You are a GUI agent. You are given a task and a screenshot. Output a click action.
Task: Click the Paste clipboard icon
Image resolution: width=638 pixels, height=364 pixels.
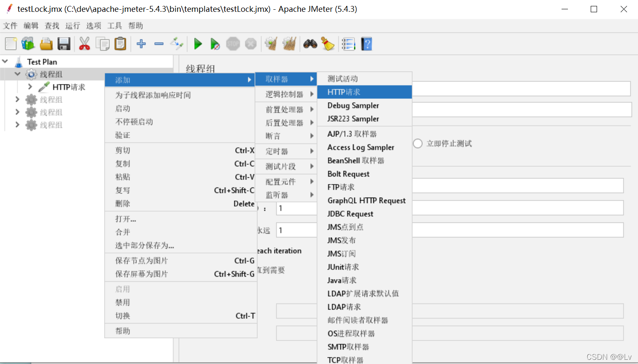pyautogui.click(x=120, y=44)
